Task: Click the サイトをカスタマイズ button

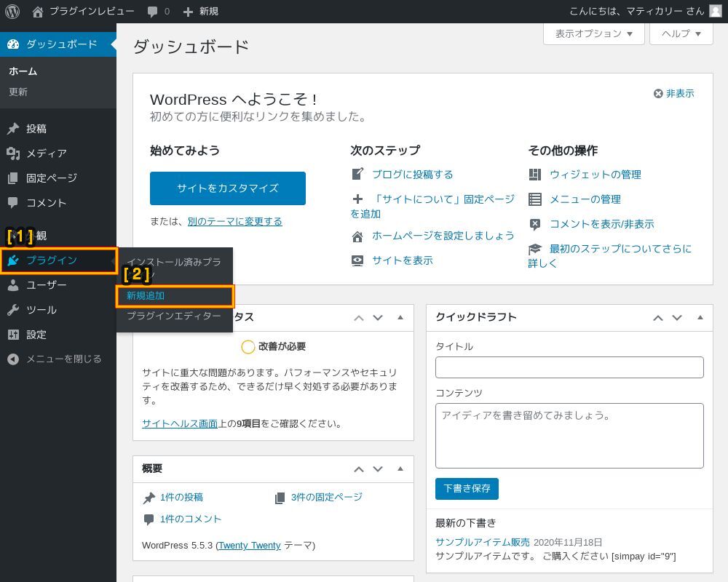Action: (227, 188)
